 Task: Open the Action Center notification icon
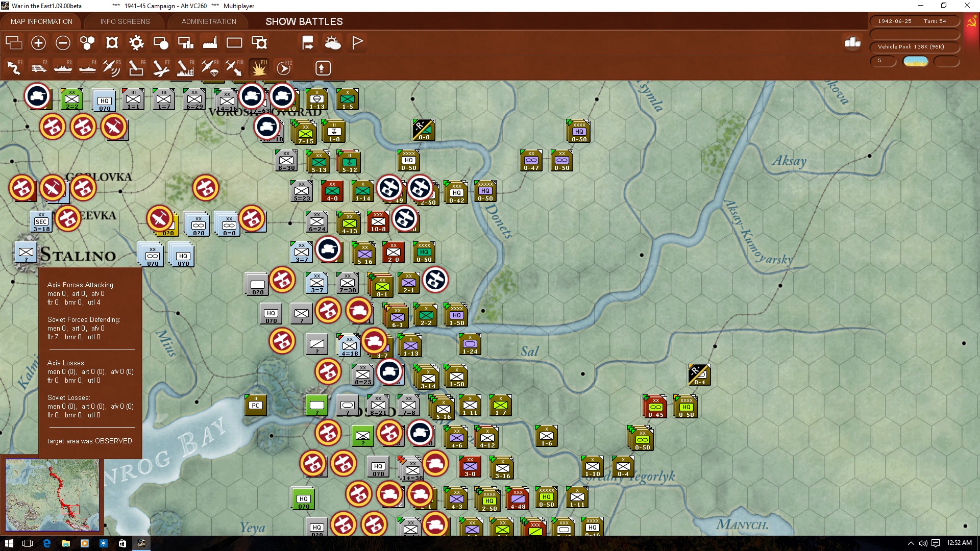[936, 543]
